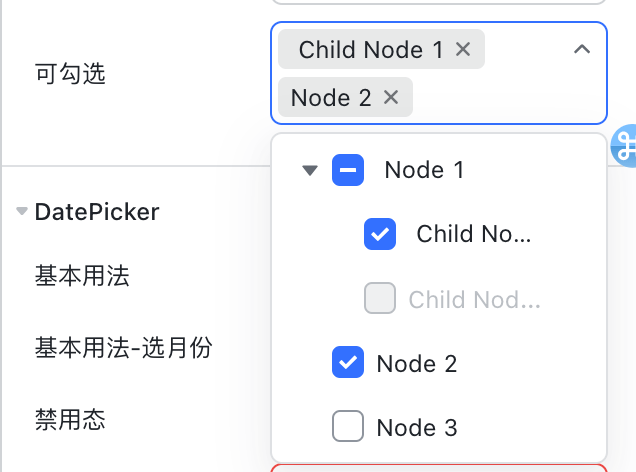
Task: Collapse the DatePicker section triangle
Action: pos(21,211)
